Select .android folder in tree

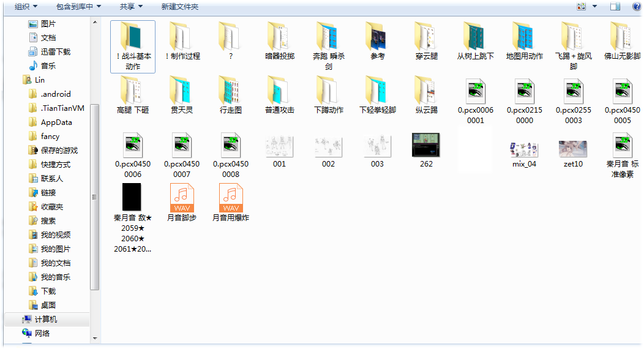[50, 94]
